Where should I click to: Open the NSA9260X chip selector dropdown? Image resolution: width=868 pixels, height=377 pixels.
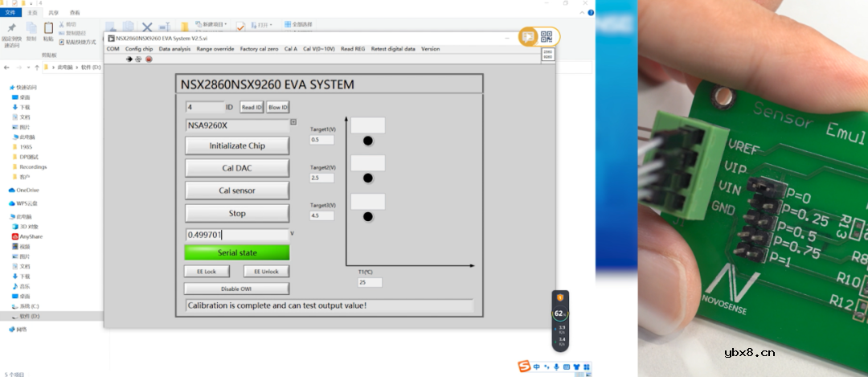click(x=293, y=122)
